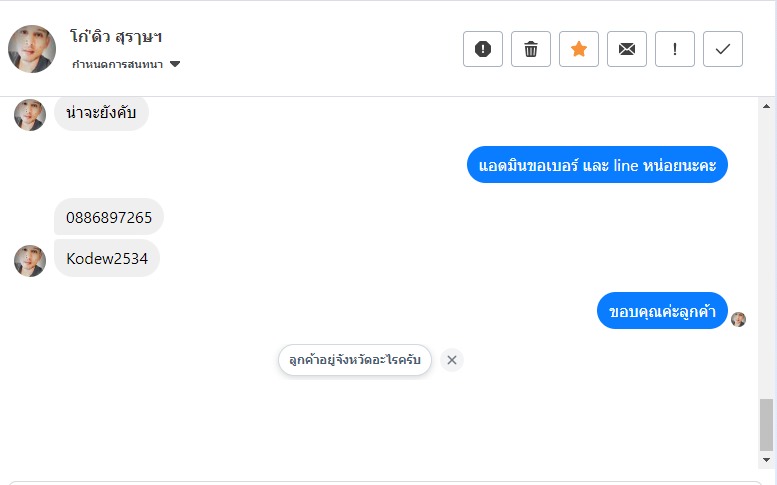Click the blue ขอบคุณค่ะลูกค้า message bubble

662,311
